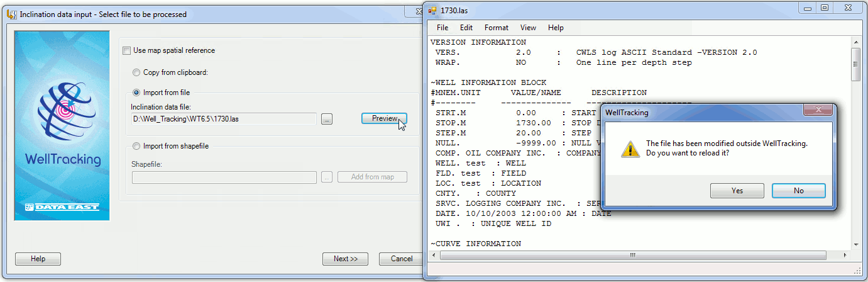Open File menu in 1730.las window
This screenshot has height=282, width=868.
click(x=442, y=28)
